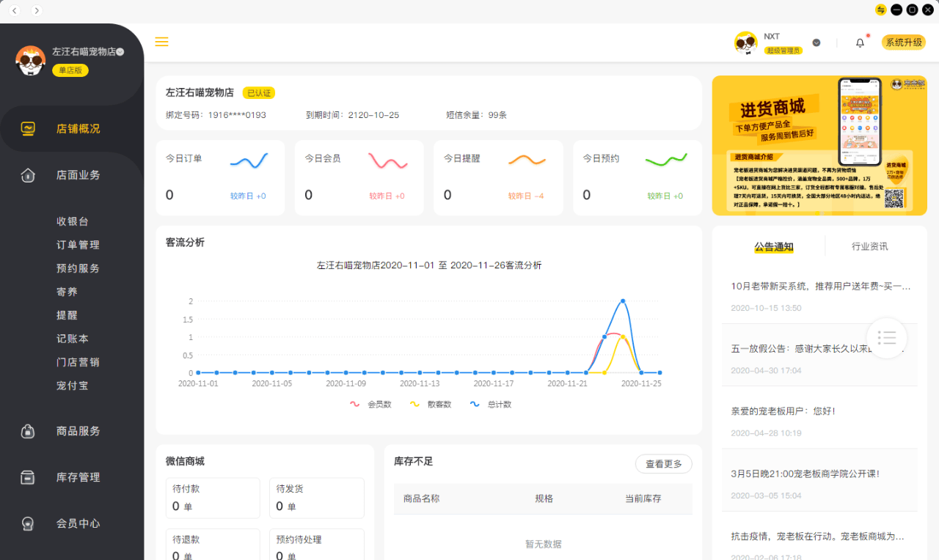Click the 规格 column header
Viewport: 939px width, 560px height.
[x=544, y=498]
